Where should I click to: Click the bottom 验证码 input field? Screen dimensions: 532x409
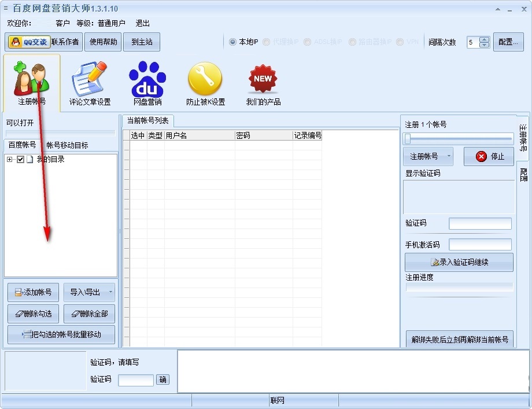coord(135,380)
